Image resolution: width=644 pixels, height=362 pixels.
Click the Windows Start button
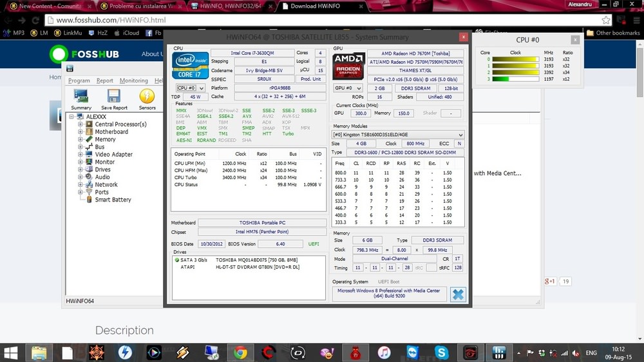coord(11,352)
